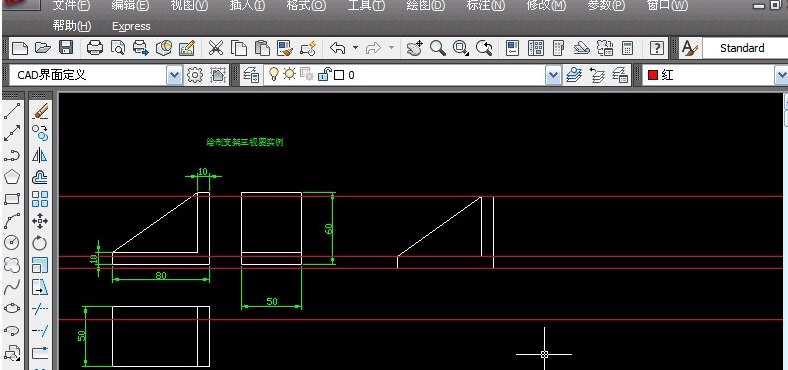Expand the layer 0 dropdown list
Image resolution: width=788 pixels, height=370 pixels.
553,75
